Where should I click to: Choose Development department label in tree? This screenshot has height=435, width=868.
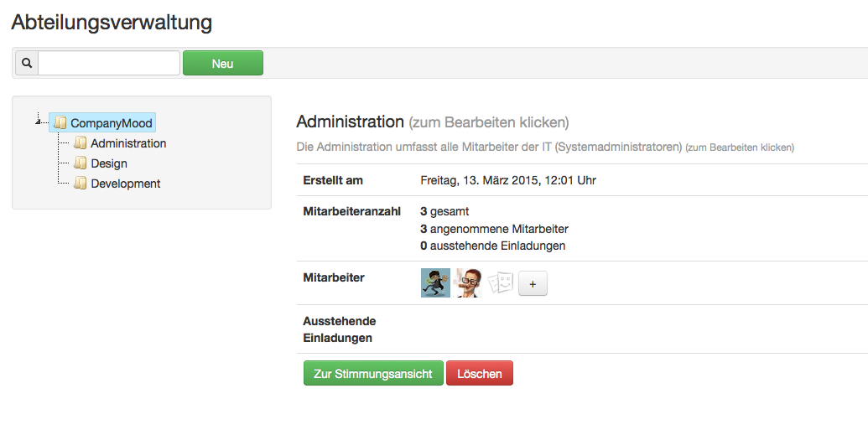click(x=126, y=184)
